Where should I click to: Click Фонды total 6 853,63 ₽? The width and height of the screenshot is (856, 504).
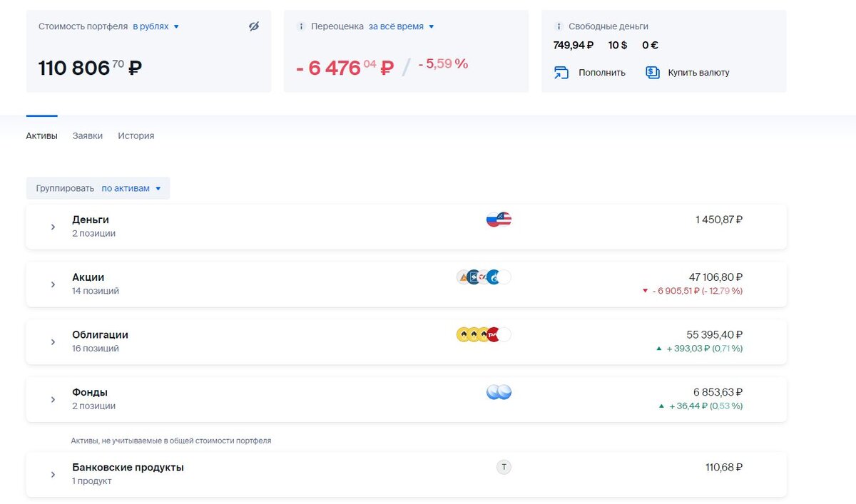pyautogui.click(x=718, y=392)
